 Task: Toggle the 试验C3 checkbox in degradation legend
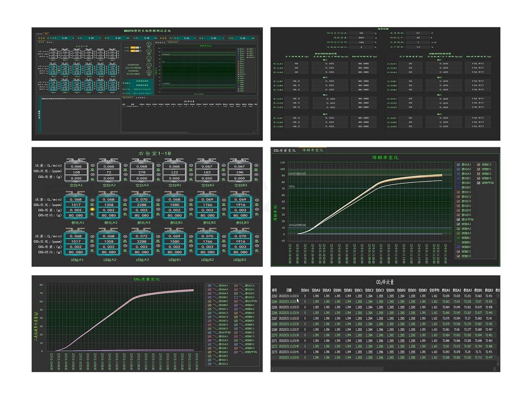pyautogui.click(x=479, y=165)
